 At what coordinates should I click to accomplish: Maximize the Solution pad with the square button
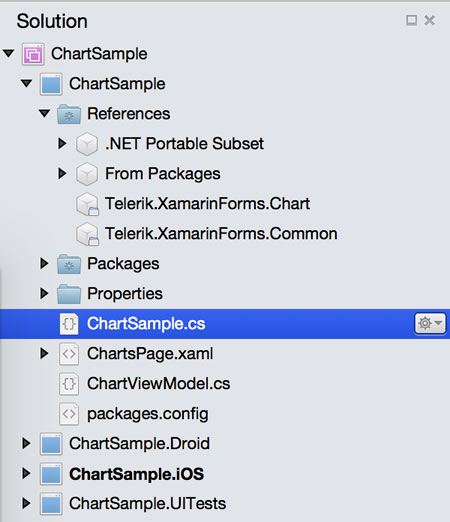[x=412, y=20]
